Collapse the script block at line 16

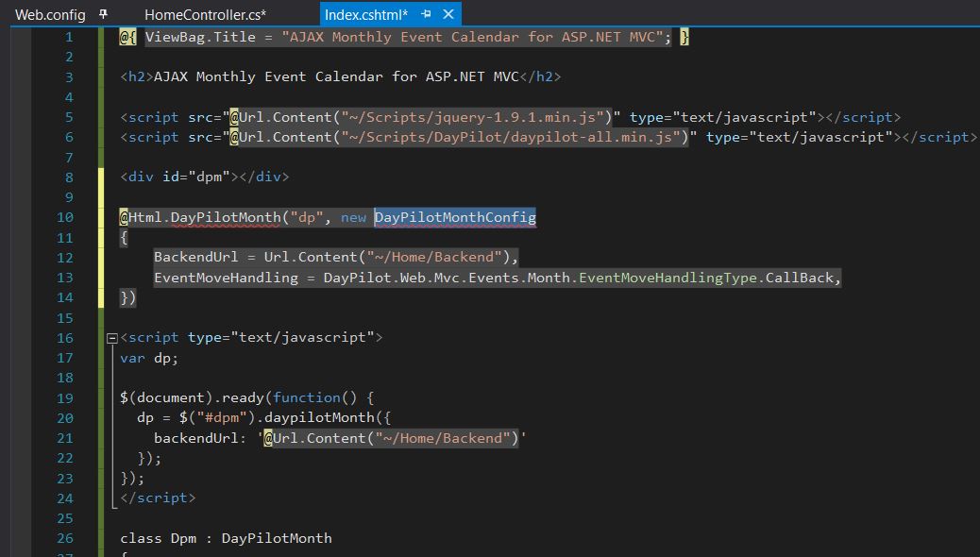coord(111,338)
